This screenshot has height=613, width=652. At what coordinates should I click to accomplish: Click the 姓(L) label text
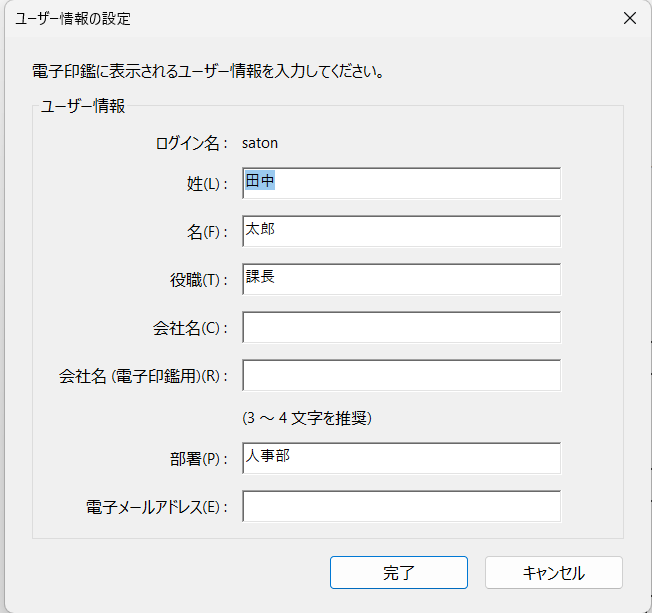pos(200,184)
